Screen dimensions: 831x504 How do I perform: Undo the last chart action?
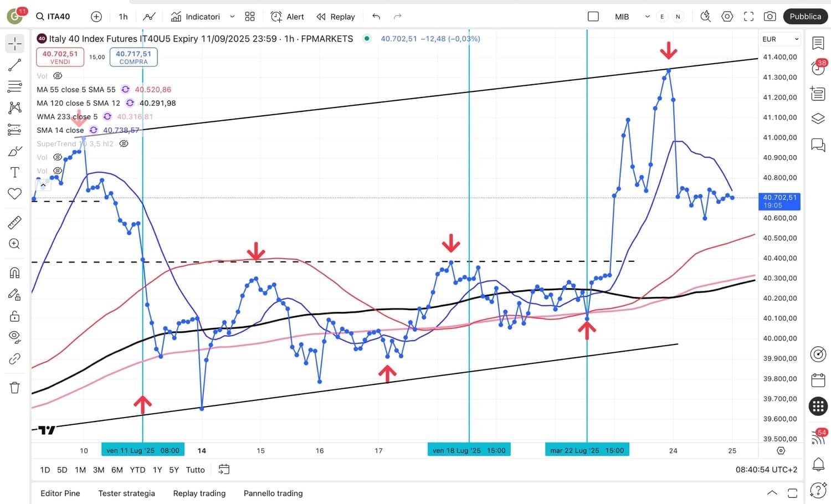[x=376, y=17]
